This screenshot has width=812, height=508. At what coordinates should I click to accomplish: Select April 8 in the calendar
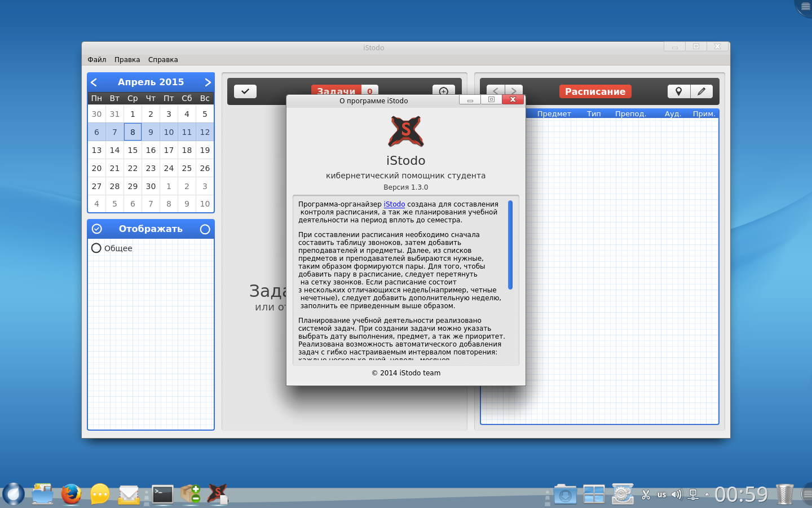[133, 132]
